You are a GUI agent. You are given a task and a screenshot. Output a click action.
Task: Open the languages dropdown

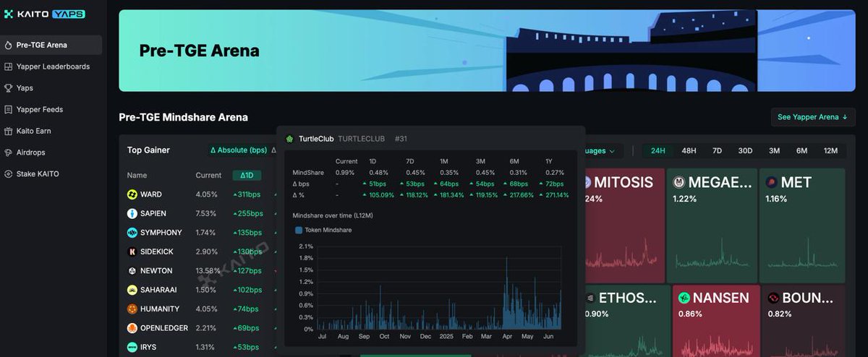tap(602, 151)
